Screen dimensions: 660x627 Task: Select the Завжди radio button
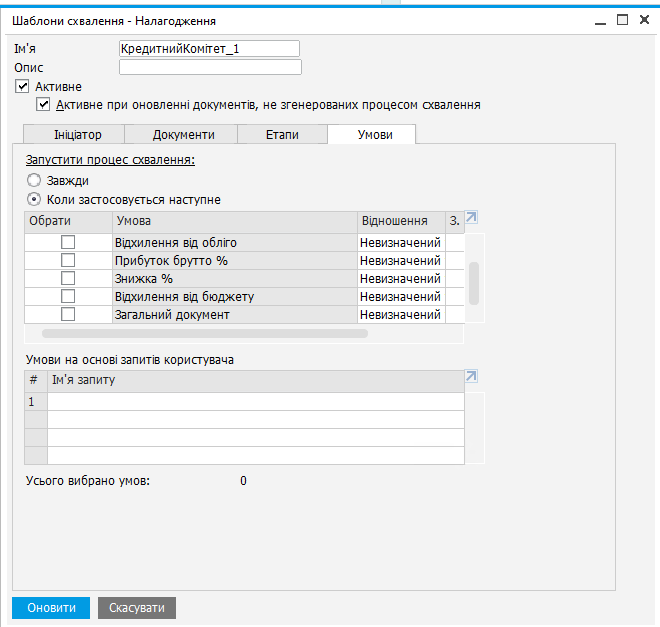click(34, 181)
